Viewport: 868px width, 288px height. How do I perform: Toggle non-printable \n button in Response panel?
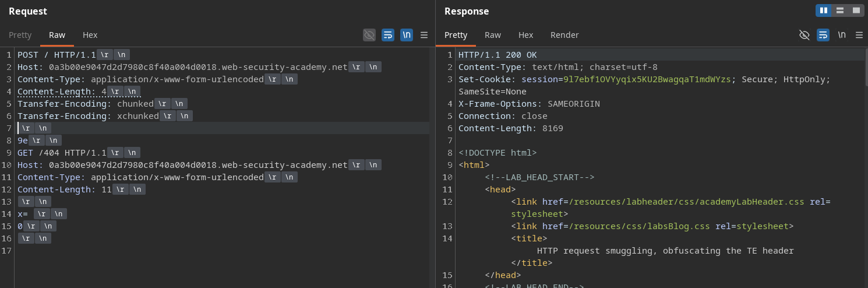pos(842,35)
